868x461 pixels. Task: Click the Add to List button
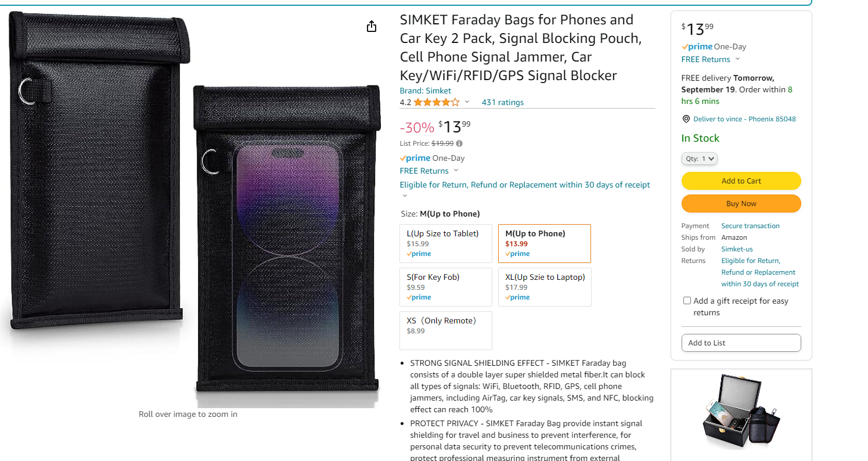coord(741,343)
